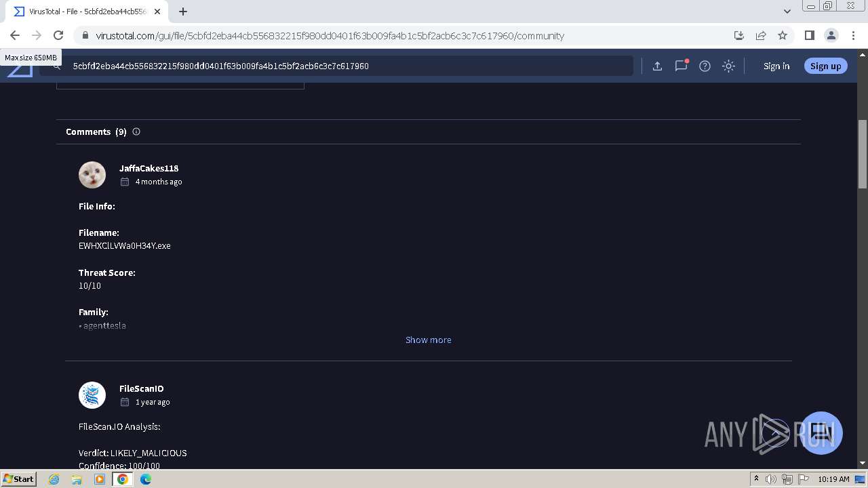Image resolution: width=868 pixels, height=488 pixels.
Task: Click the browser back arrow
Action: click(x=15, y=35)
